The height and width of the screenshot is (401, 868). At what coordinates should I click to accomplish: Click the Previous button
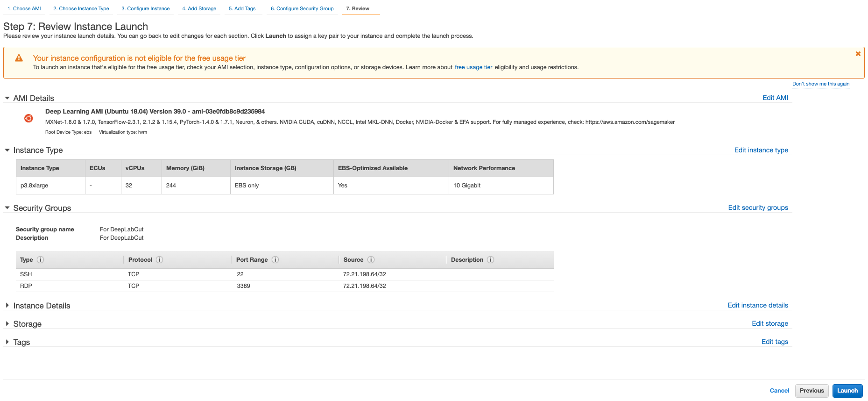(x=812, y=391)
